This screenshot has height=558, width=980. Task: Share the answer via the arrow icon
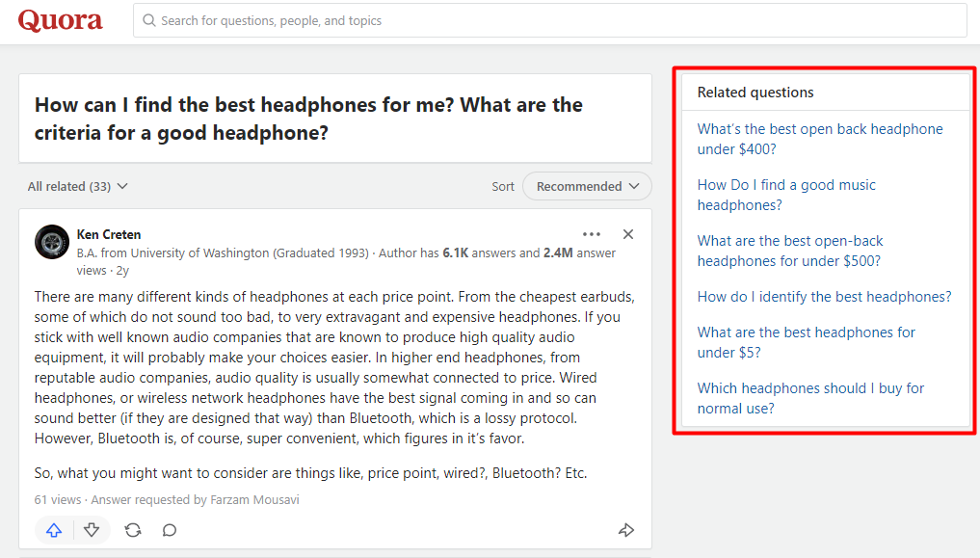(626, 530)
